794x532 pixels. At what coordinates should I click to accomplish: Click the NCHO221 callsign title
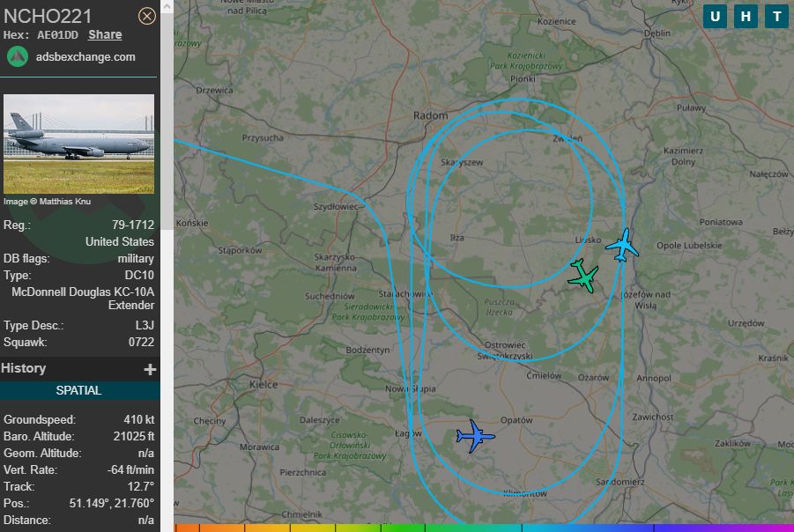[x=48, y=16]
